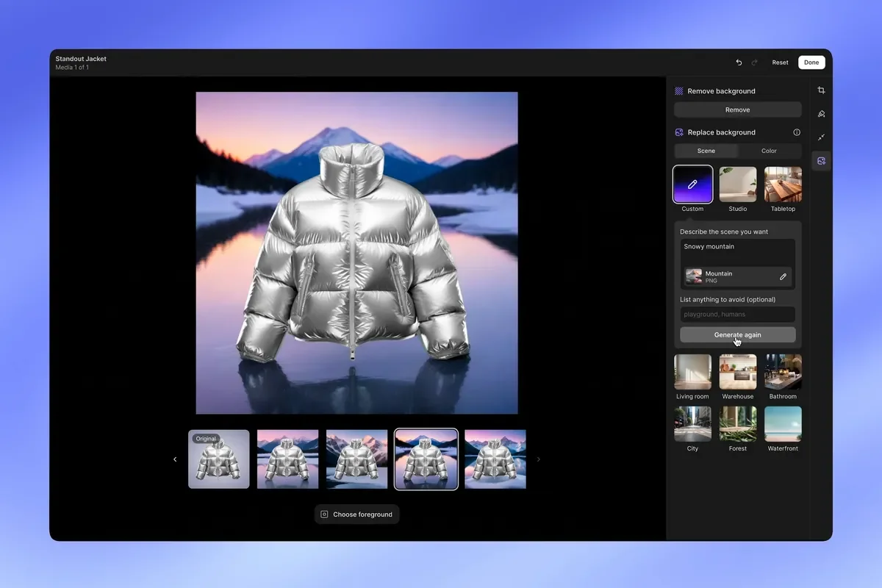Choose the Studio scene preset
This screenshot has width=882, height=588.
737,184
